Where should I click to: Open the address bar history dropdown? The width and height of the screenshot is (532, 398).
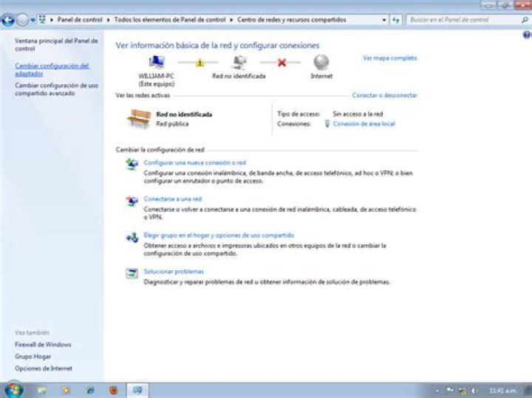point(383,20)
